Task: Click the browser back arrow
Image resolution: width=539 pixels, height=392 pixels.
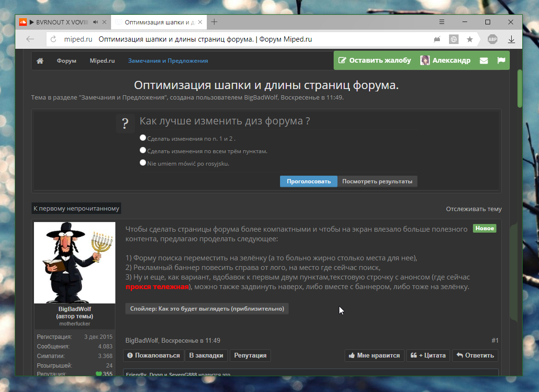Action: tap(30, 39)
